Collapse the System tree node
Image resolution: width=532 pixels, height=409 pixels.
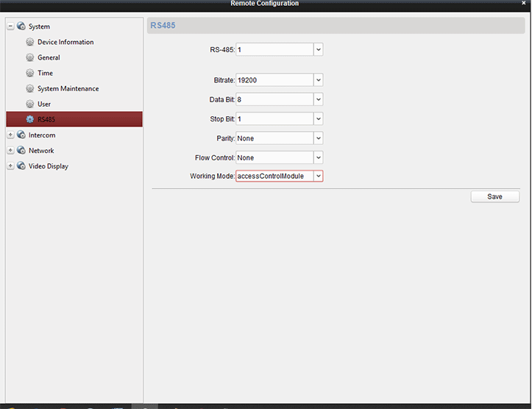pyautogui.click(x=10, y=26)
